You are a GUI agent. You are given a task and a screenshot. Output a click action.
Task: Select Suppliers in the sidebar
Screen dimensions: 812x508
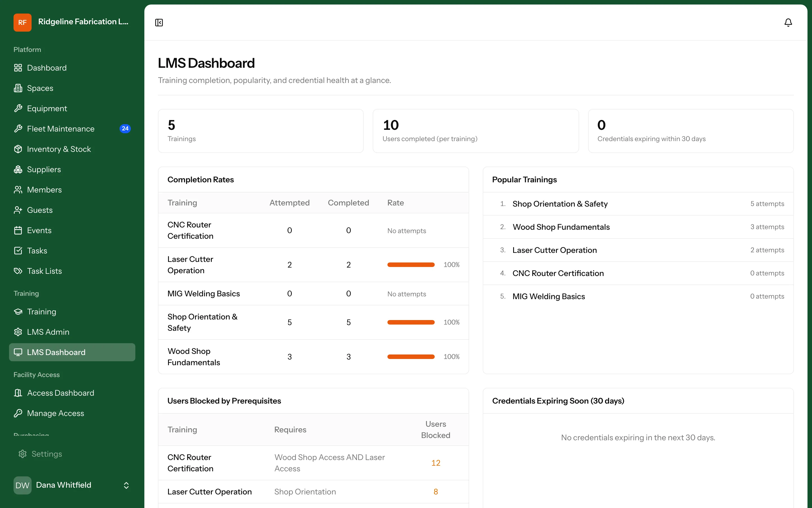72,169
